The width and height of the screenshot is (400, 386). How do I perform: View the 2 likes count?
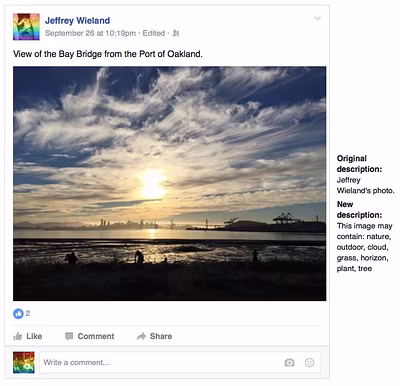(28, 313)
